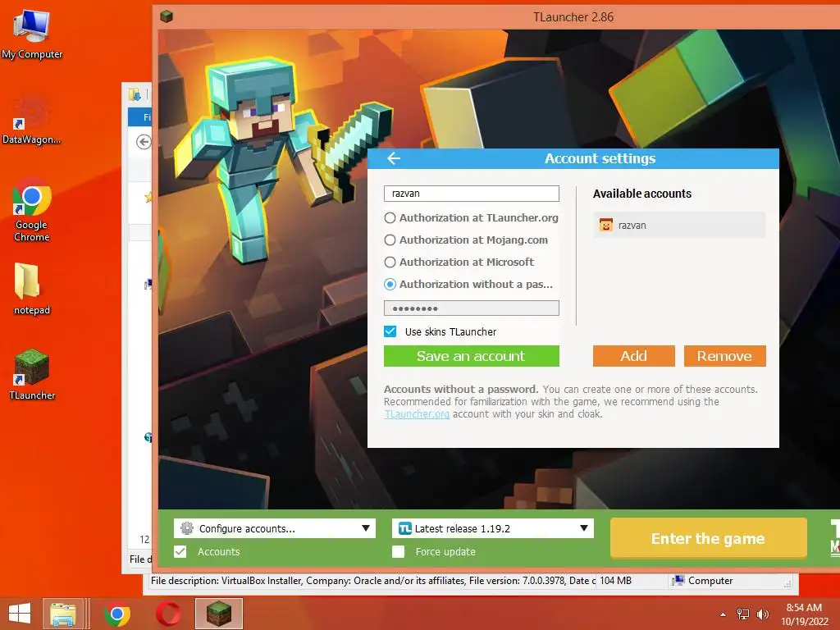Screen dimensions: 840x630
Task: Click the Remove account button
Action: (725, 356)
